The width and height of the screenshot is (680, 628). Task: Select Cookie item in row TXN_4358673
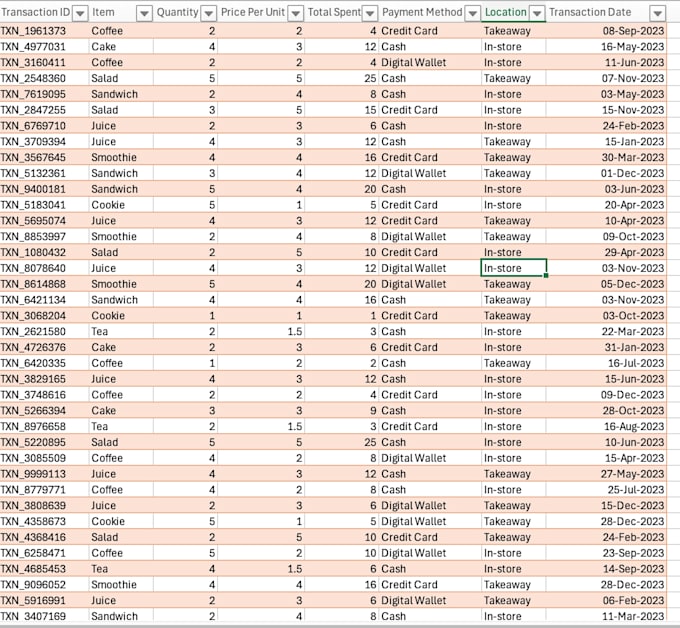click(121, 521)
